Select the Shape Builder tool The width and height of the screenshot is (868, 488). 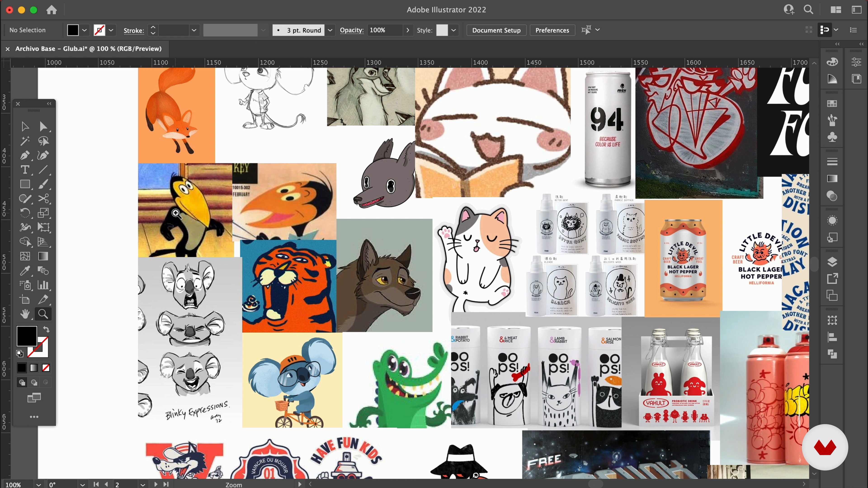(25, 242)
